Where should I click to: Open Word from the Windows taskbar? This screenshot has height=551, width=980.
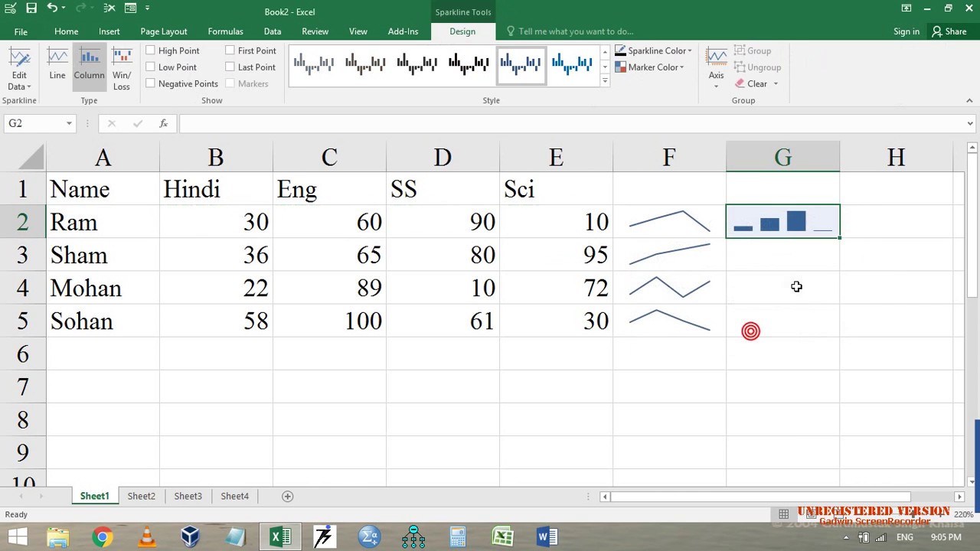pyautogui.click(x=547, y=537)
